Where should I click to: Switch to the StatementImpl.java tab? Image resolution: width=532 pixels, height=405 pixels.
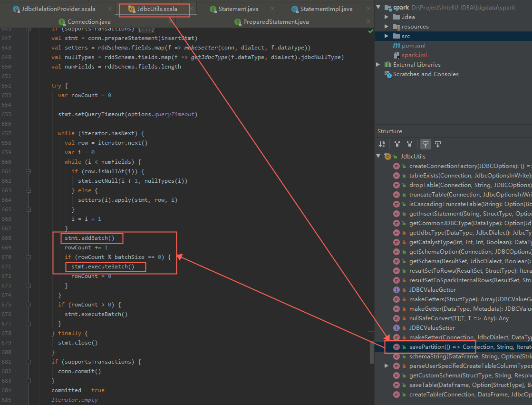click(326, 9)
